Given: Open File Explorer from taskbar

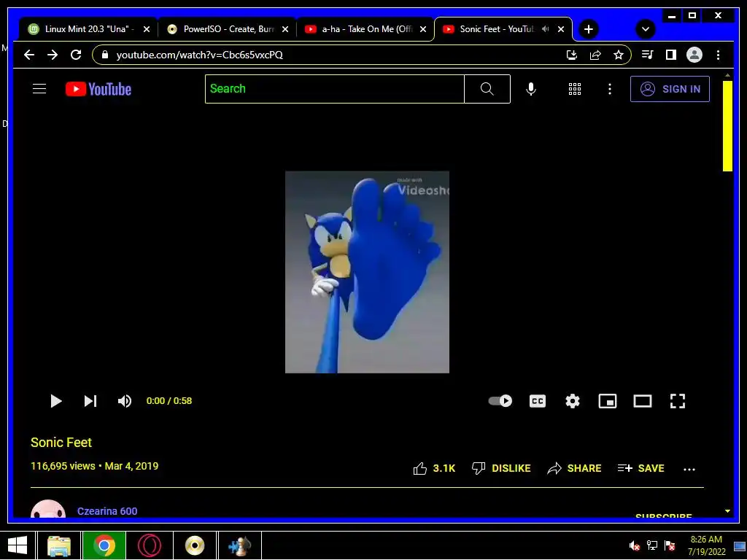Looking at the screenshot, I should (x=60, y=545).
